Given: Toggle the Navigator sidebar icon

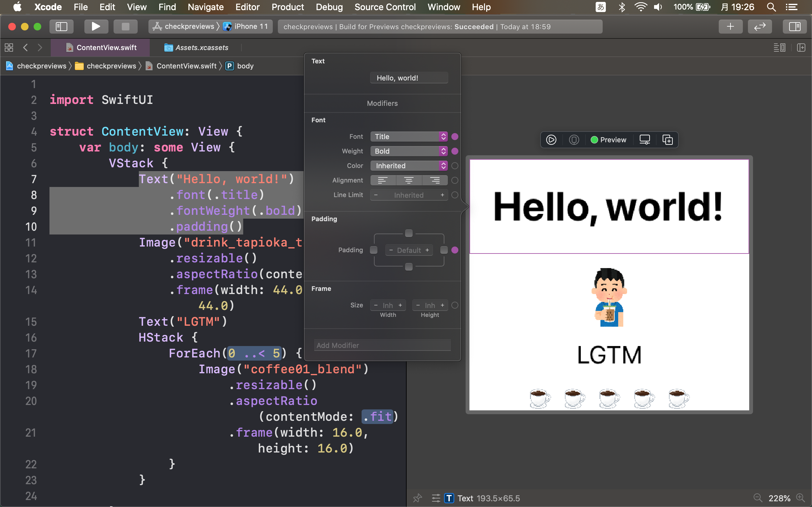Looking at the screenshot, I should (x=62, y=27).
